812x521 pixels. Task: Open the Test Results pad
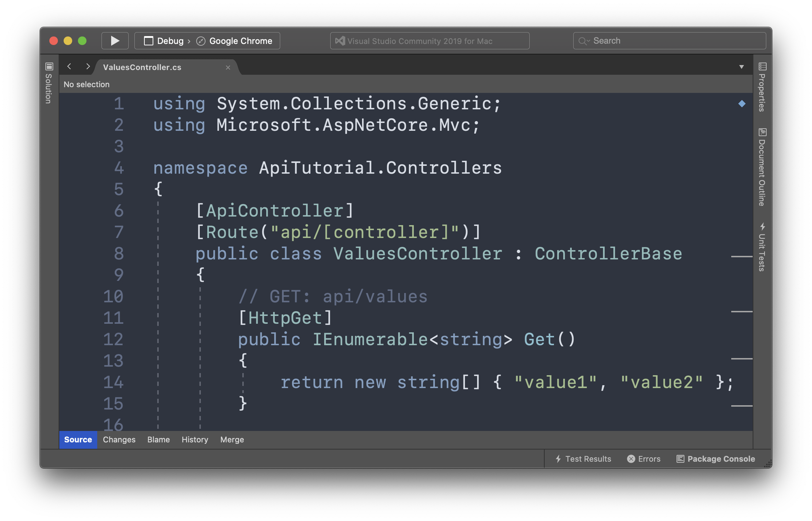pos(583,459)
